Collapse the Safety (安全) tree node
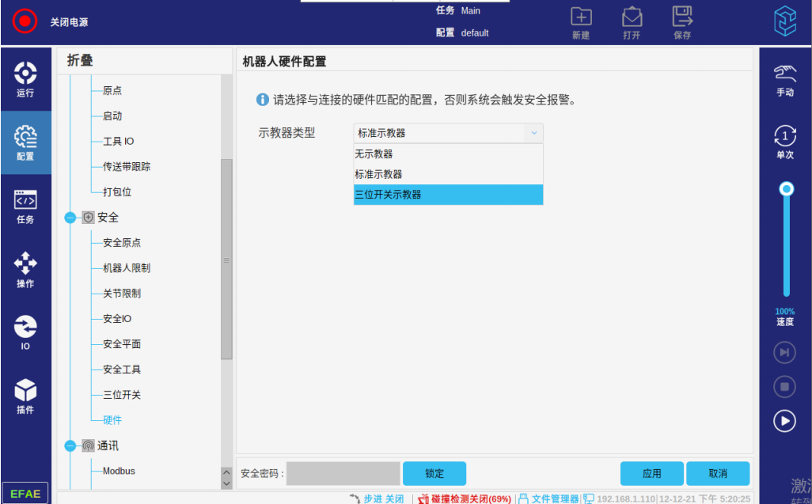812x504 pixels. (70, 218)
